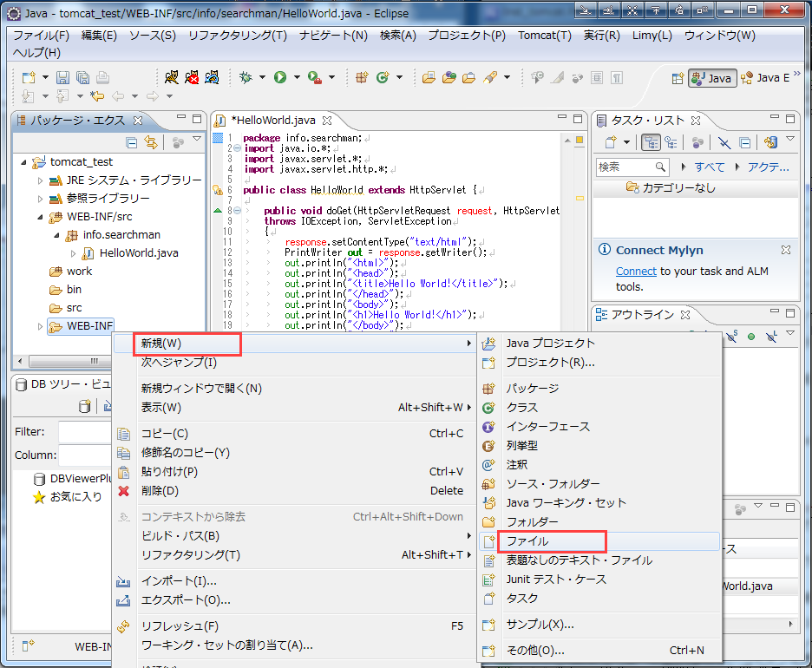Click the Run external tools icon

pyautogui.click(x=314, y=78)
